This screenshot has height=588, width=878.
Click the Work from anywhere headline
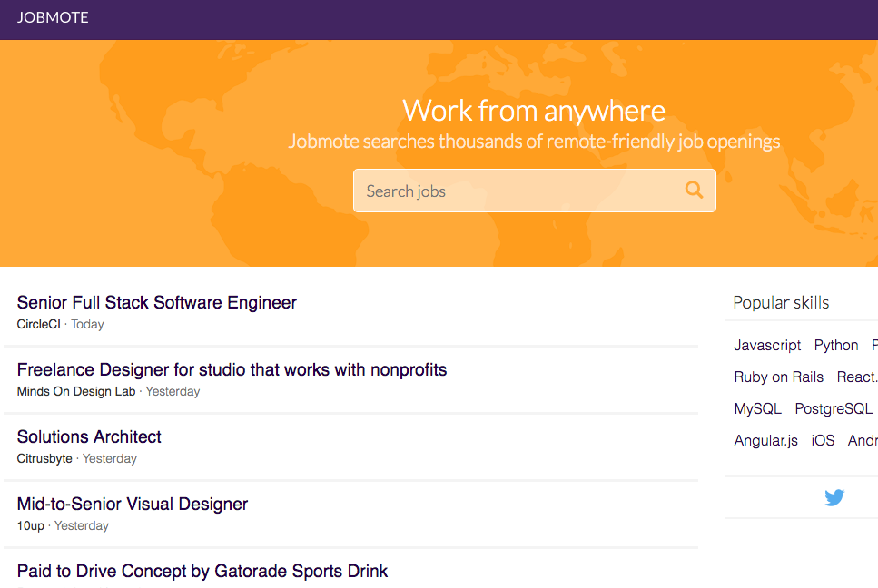534,110
